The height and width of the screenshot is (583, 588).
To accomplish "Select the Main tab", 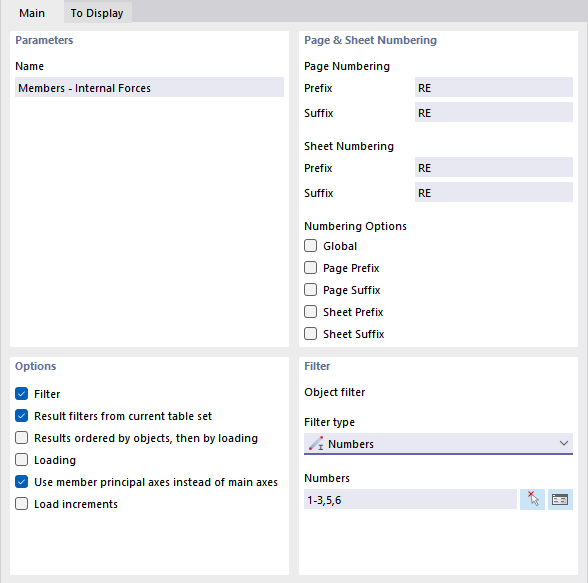I will [32, 13].
